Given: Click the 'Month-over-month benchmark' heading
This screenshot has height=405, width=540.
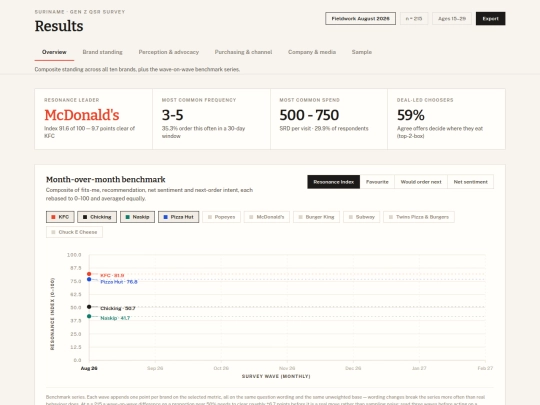Looking at the screenshot, I should 106,179.
